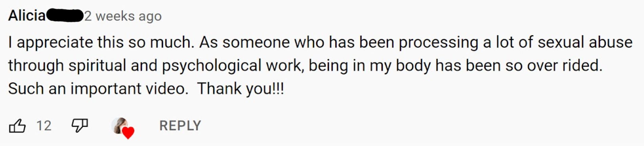Click the word "important" in the last line
Viewport: 644px width, 146px height.
tap(106, 89)
